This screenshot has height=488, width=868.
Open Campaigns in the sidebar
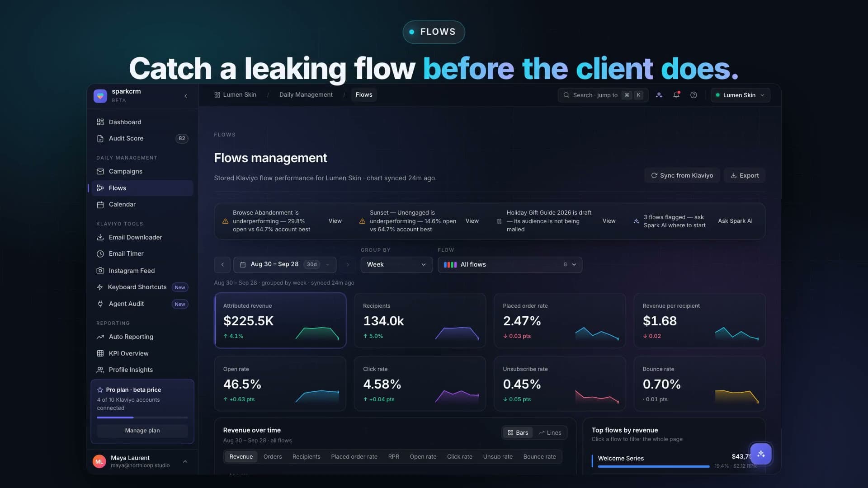coord(142,171)
